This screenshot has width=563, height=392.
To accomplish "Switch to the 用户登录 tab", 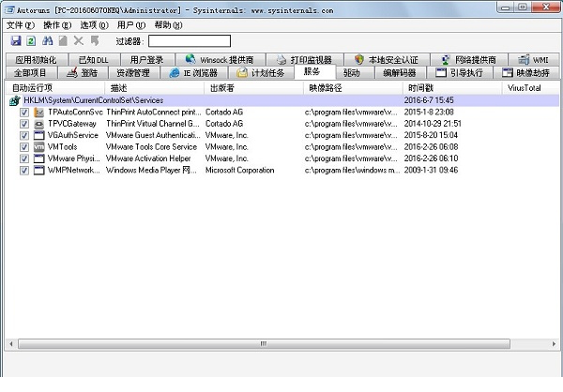I will (x=147, y=60).
